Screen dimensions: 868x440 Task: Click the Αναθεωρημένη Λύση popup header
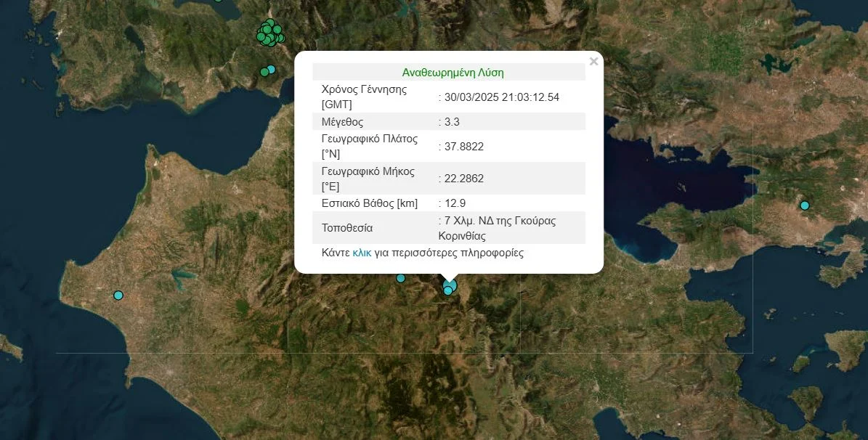pyautogui.click(x=453, y=73)
